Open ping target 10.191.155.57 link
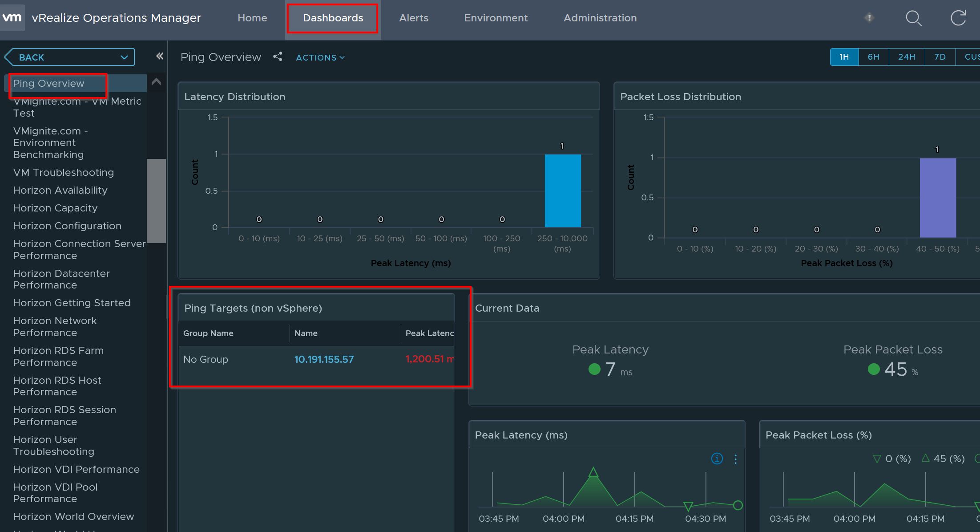Screen dimensions: 980x532 click(x=324, y=359)
